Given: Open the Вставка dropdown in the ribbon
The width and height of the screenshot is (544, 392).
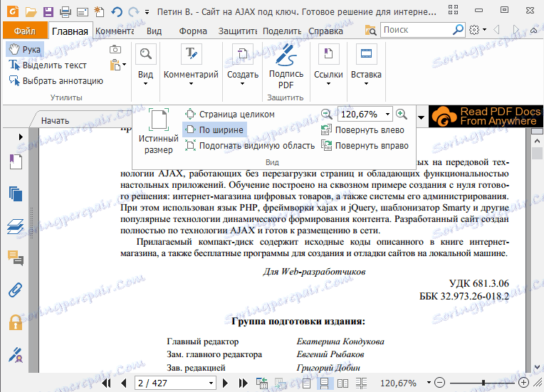Looking at the screenshot, I should tap(366, 65).
